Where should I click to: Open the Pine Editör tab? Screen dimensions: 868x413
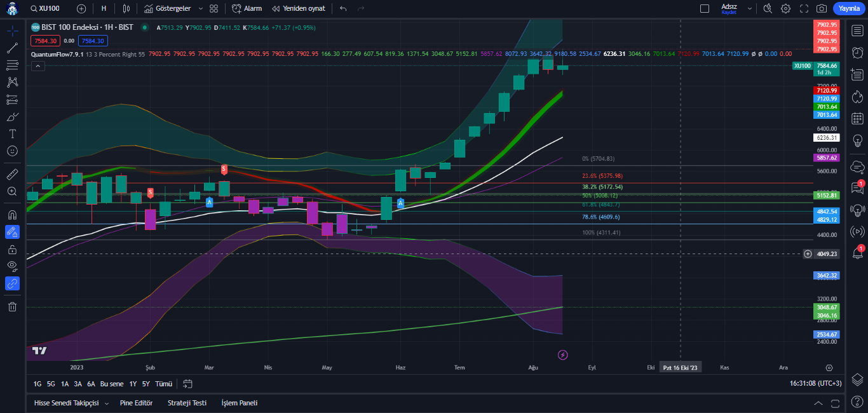(x=136, y=403)
